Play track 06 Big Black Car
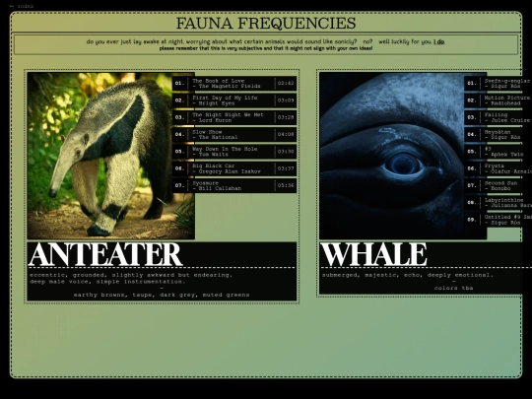 coord(234,168)
